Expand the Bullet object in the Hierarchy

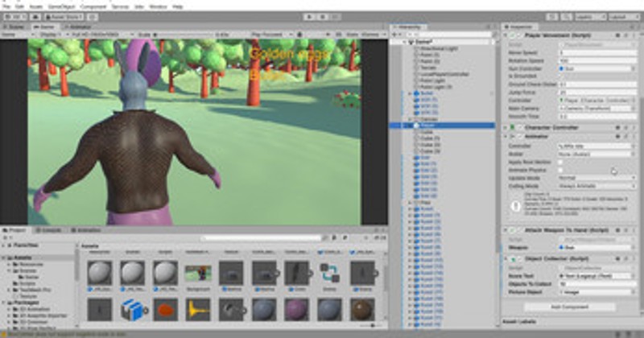410,93
